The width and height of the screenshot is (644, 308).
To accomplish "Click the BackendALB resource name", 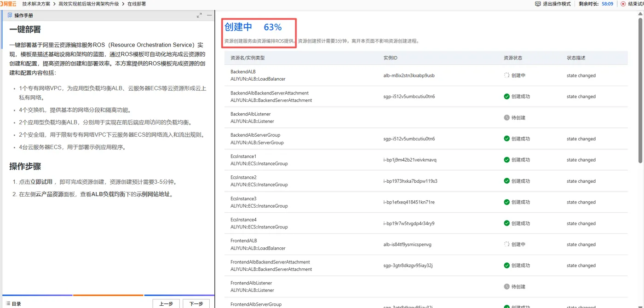I will coord(243,72).
